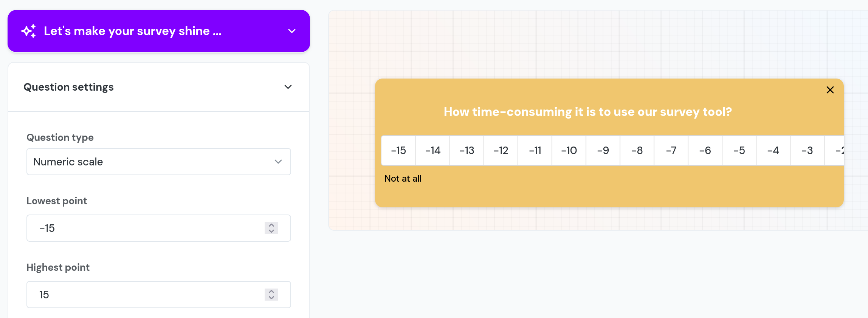Image resolution: width=868 pixels, height=318 pixels.
Task: Pick -5 on the survey scale
Action: click(739, 150)
